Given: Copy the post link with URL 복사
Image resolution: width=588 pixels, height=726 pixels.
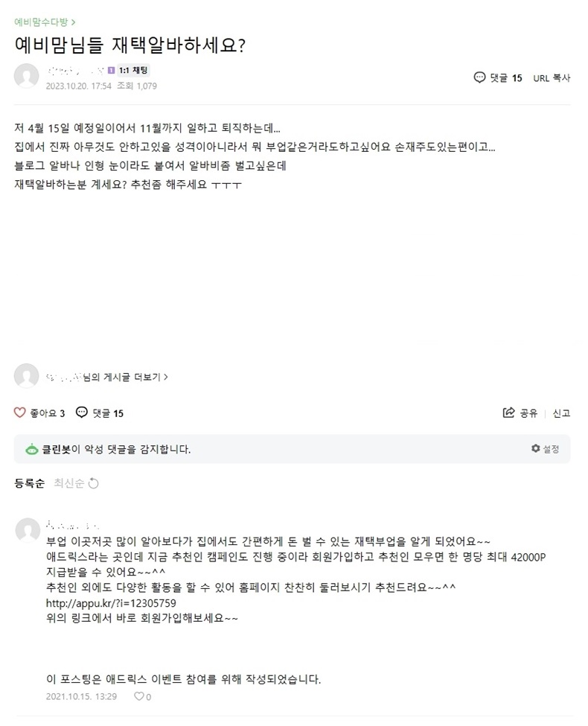Looking at the screenshot, I should click(552, 77).
